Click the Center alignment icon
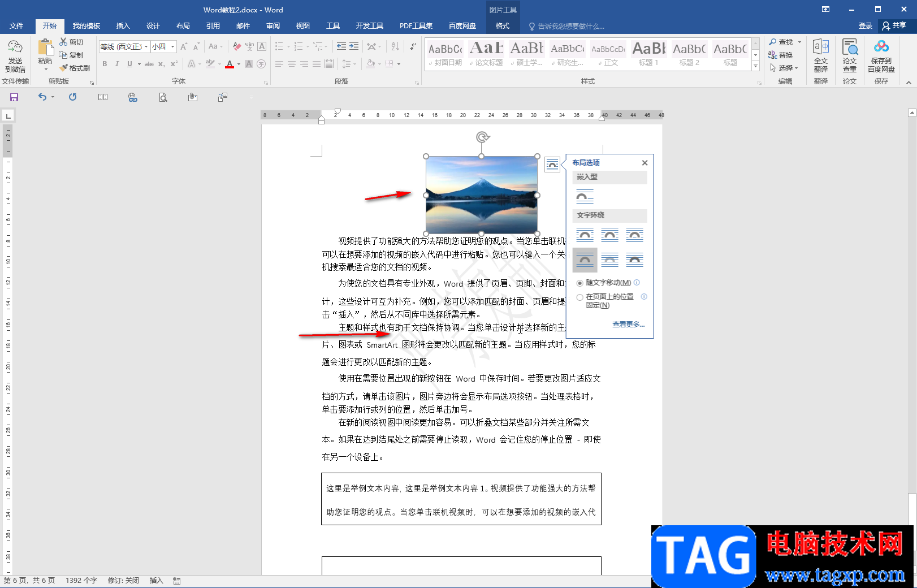 (x=292, y=64)
